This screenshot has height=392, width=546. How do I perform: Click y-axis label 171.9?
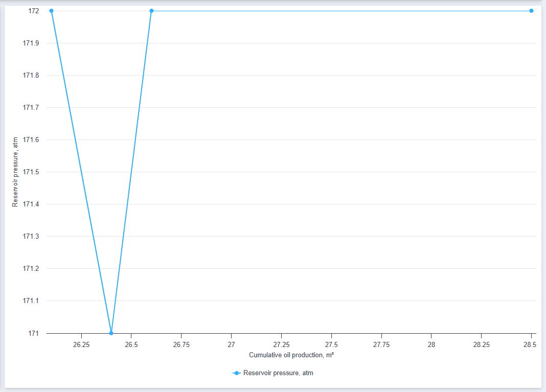(x=31, y=43)
